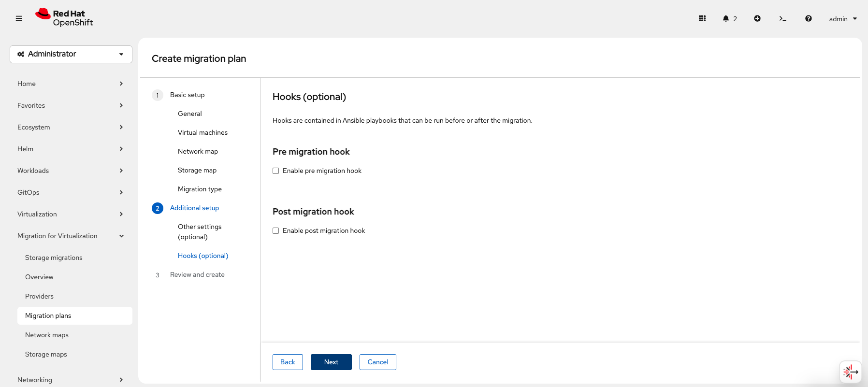The width and height of the screenshot is (868, 387).
Task: Enable pre migration hook checkbox
Action: point(276,171)
